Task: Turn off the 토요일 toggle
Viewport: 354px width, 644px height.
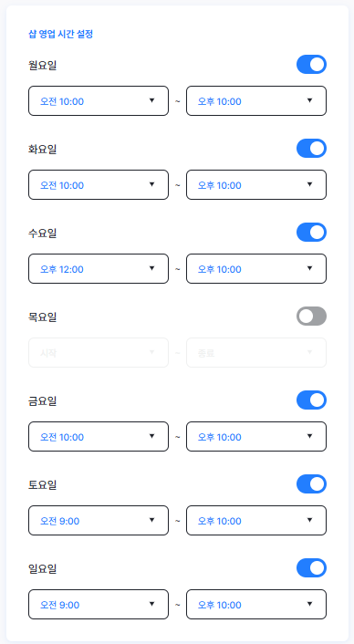Action: coord(311,483)
